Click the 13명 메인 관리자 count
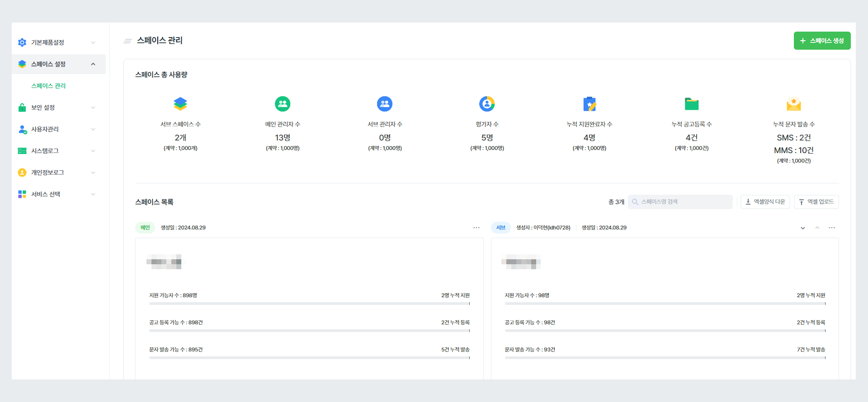Screen dimensions: 868x402 pos(283,138)
